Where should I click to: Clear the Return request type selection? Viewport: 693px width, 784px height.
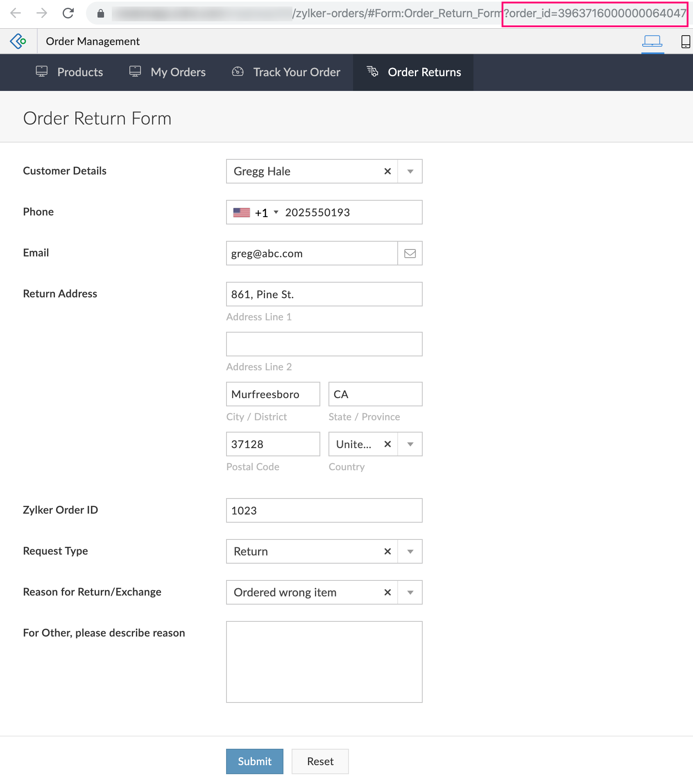tap(387, 552)
